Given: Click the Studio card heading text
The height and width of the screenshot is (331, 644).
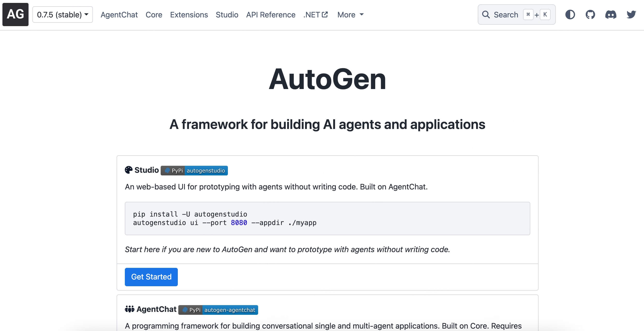Looking at the screenshot, I should 147,170.
